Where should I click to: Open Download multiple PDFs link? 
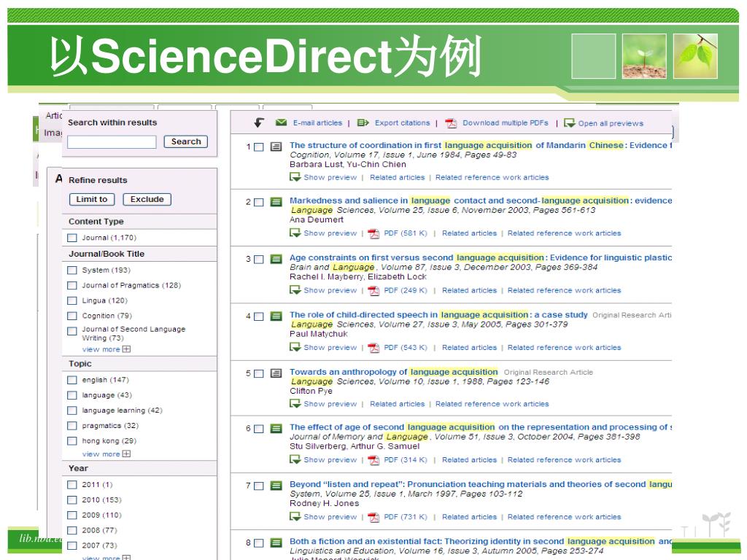point(506,122)
